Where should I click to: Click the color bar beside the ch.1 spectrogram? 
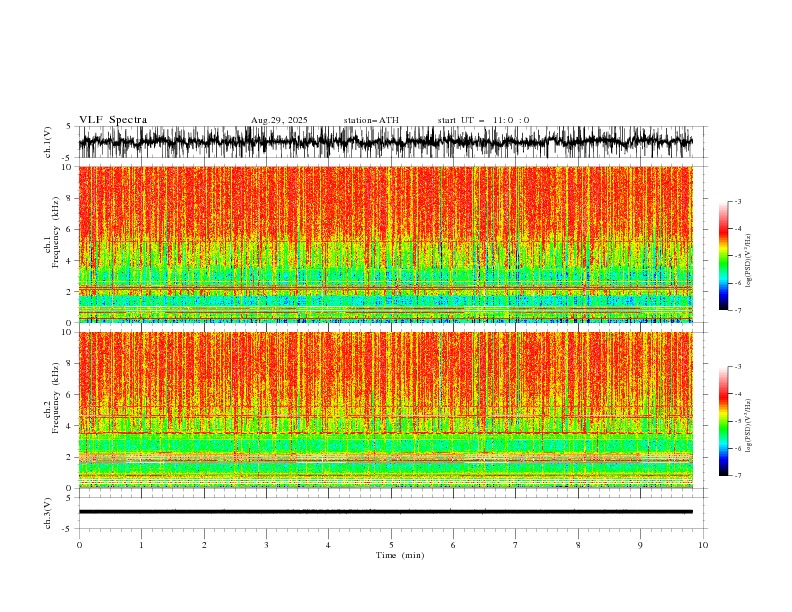click(724, 256)
